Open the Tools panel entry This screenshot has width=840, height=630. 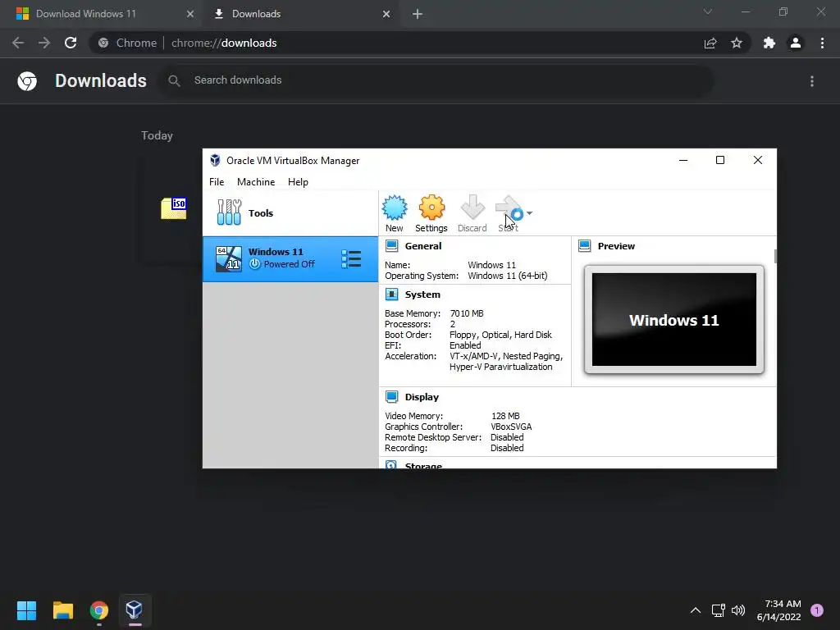(x=290, y=213)
